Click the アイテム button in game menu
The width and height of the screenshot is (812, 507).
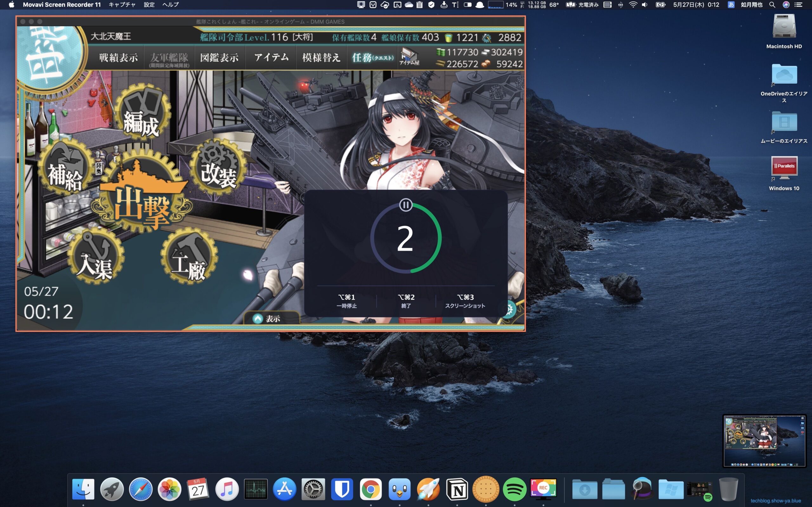pyautogui.click(x=271, y=58)
